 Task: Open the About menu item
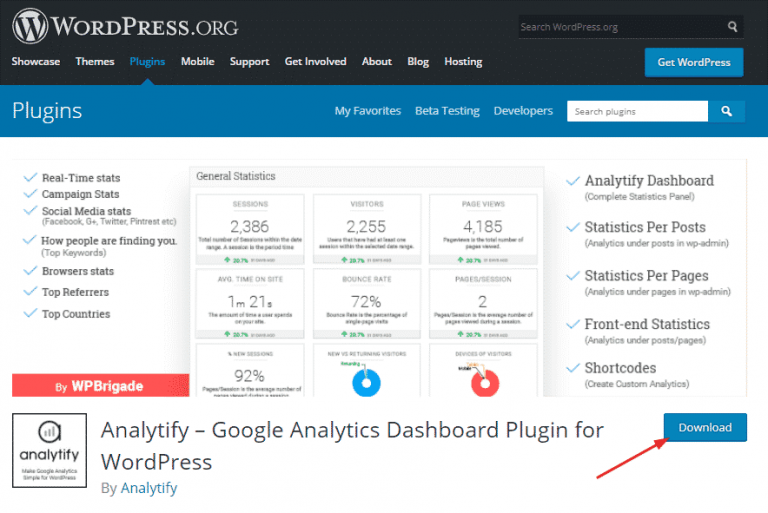coord(377,62)
